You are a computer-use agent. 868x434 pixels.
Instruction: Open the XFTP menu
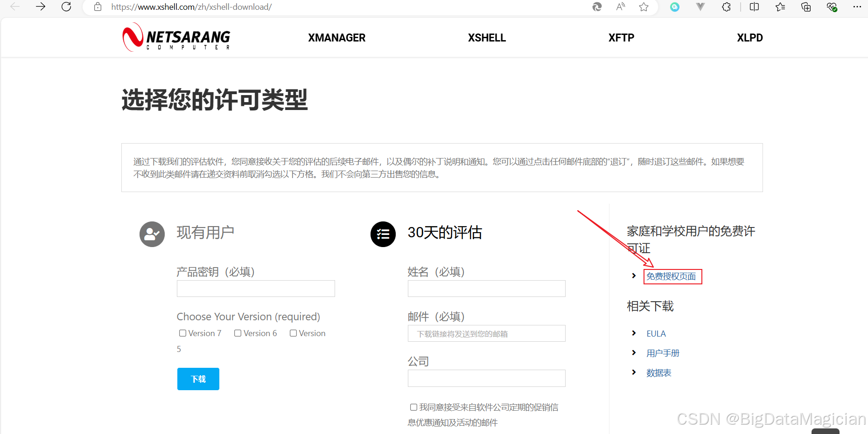(621, 38)
